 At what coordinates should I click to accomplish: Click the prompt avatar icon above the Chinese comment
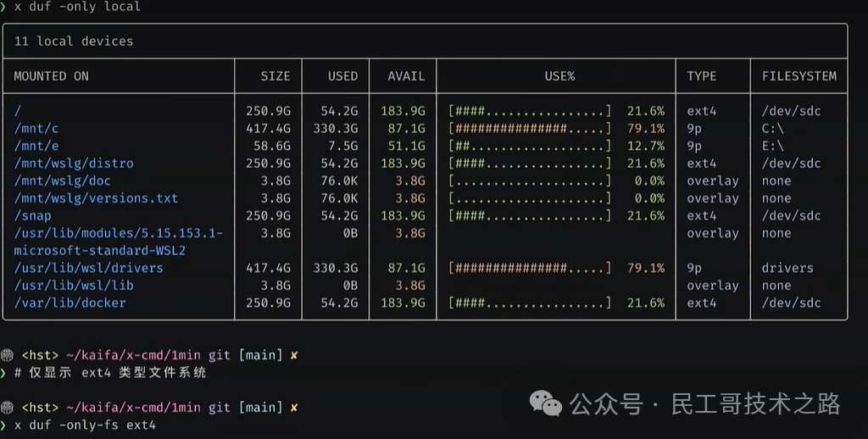click(7, 355)
